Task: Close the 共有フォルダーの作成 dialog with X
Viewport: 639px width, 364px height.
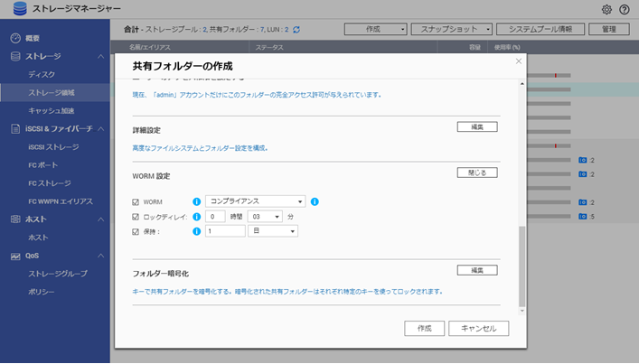Action: tap(518, 61)
